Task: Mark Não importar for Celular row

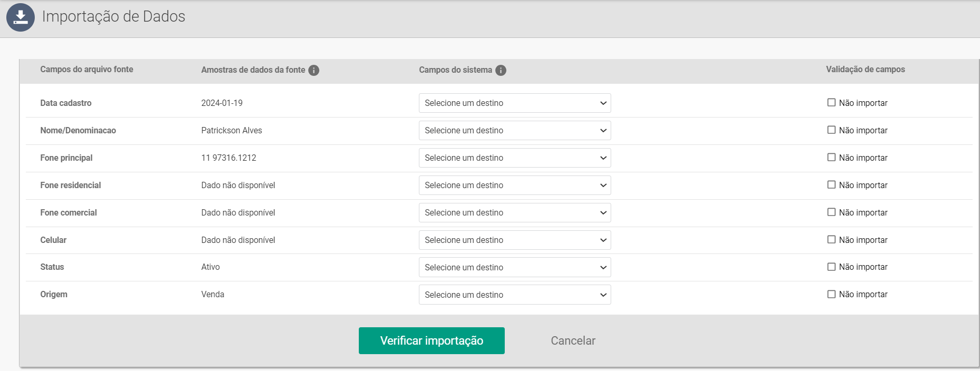Action: tap(831, 240)
